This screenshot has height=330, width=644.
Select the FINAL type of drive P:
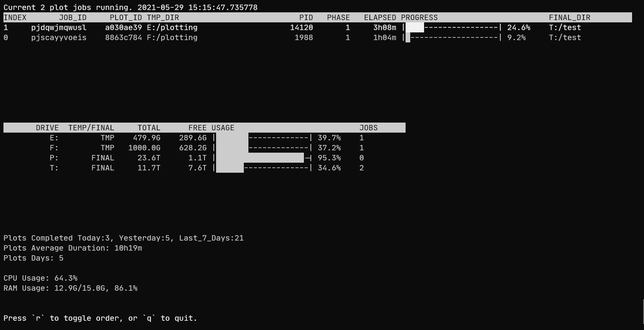coord(103,158)
